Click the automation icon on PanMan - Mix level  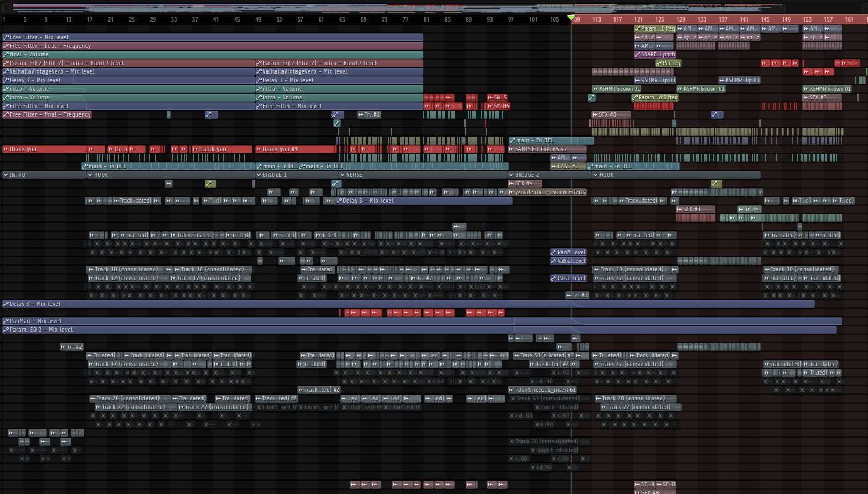[6, 321]
